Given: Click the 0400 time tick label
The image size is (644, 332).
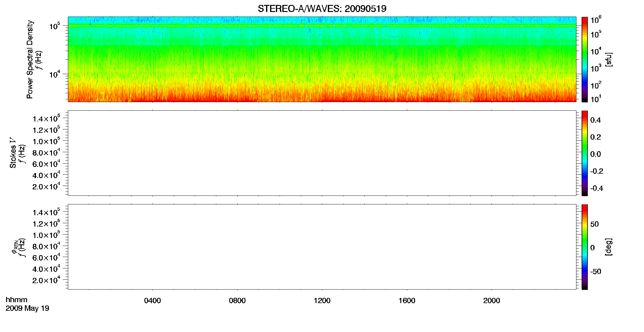Looking at the screenshot, I should (x=152, y=301).
